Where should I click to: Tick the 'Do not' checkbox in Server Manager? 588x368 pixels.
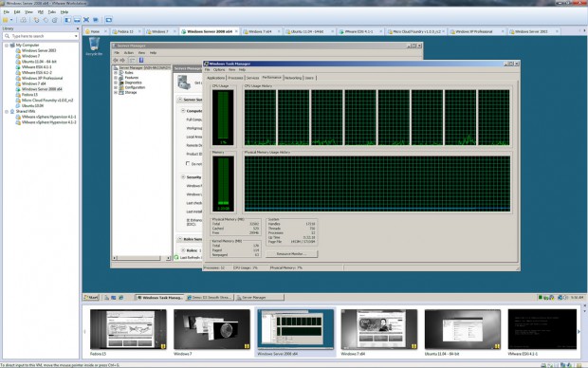(188, 163)
